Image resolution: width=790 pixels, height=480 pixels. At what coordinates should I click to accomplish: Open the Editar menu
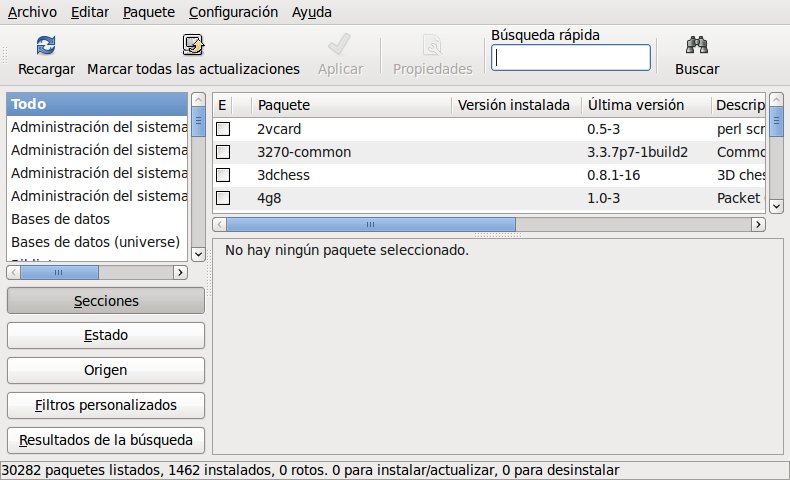pos(90,12)
